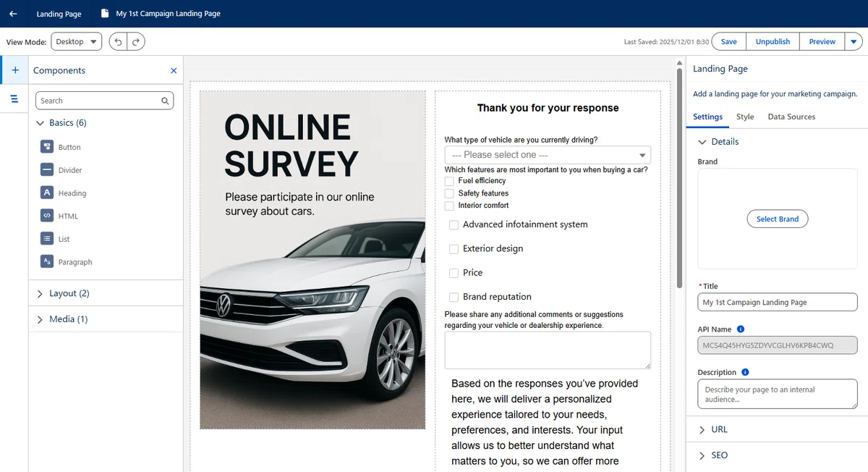868x472 pixels.
Task: Switch to the Settings tab
Action: [x=707, y=117]
